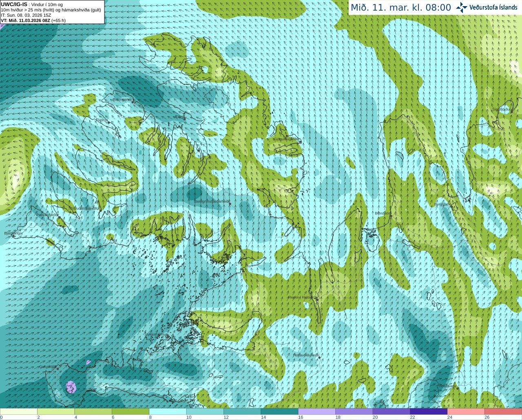Click the 2–4 m/s light green legend swatch

tap(56, 411)
